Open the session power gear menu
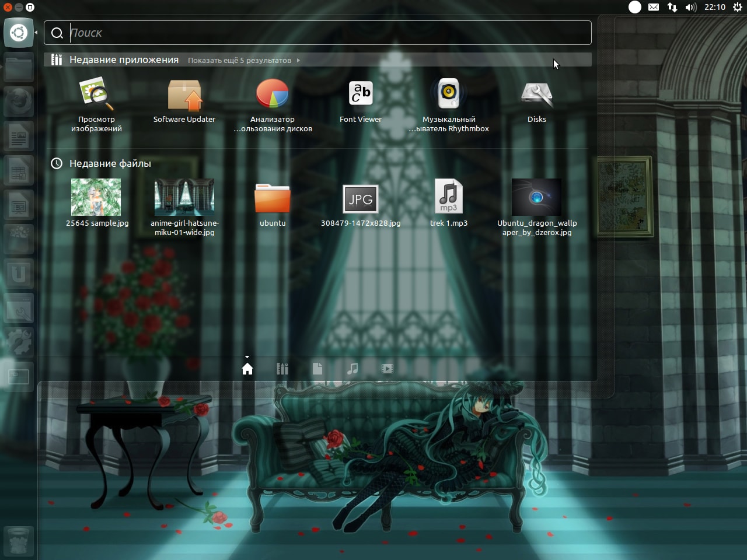The height and width of the screenshot is (560, 747). click(x=737, y=7)
